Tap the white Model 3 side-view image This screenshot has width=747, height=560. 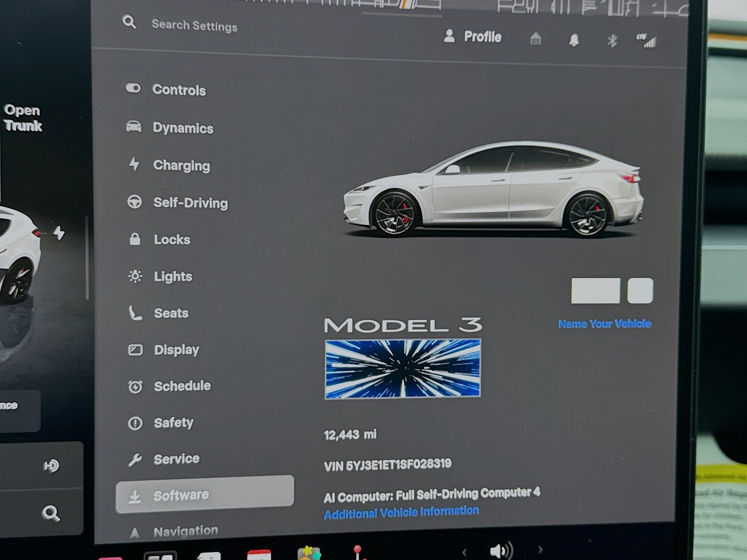pyautogui.click(x=493, y=190)
